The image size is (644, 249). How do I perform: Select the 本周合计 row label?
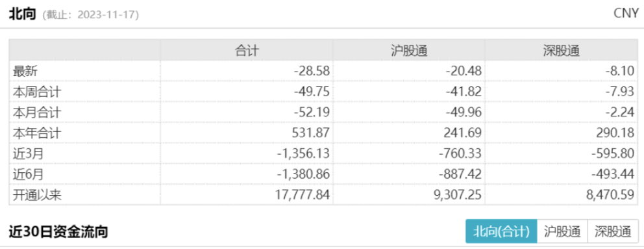click(x=37, y=92)
